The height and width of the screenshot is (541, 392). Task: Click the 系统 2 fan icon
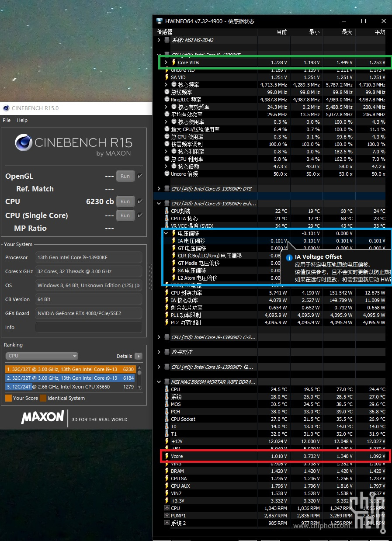point(167,523)
